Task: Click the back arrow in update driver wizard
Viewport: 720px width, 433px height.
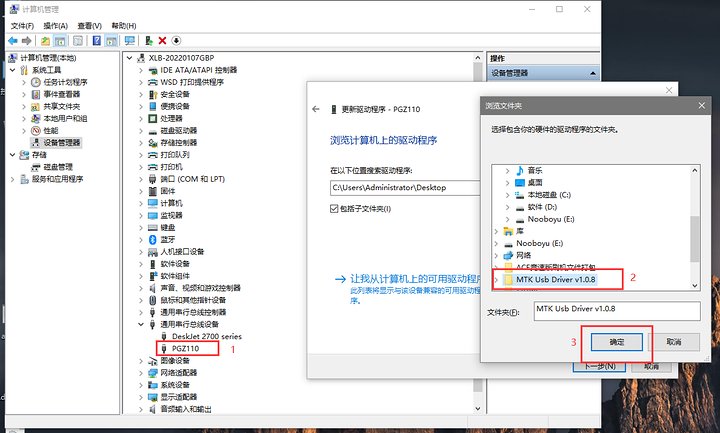Action: [315, 109]
